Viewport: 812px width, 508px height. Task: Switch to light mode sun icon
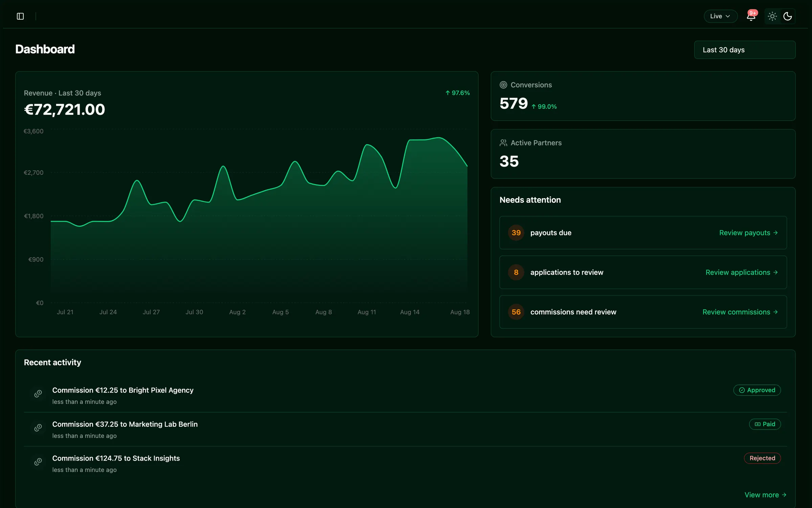[772, 16]
